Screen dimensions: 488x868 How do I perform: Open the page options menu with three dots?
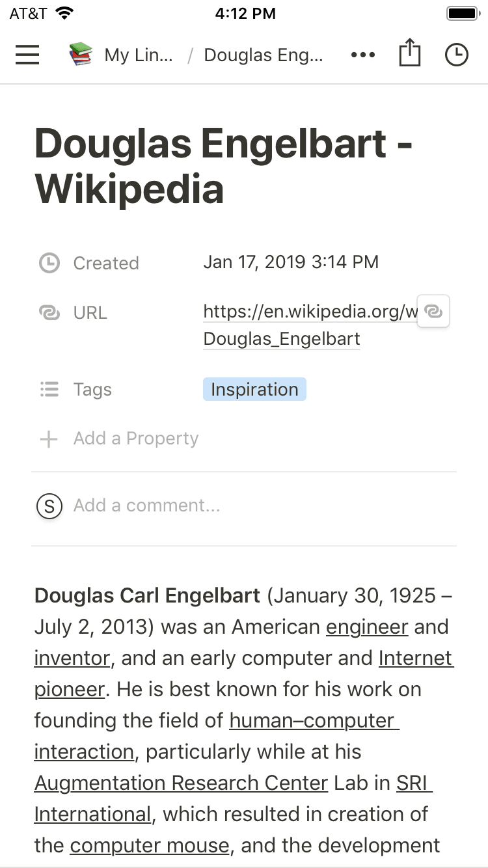(x=362, y=55)
